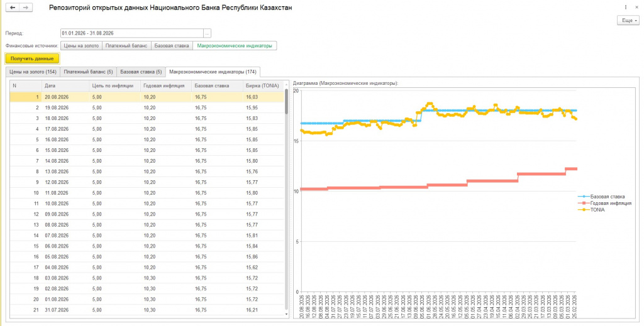
Task: Switch to Цены на золото (154) tab
Action: (33, 72)
